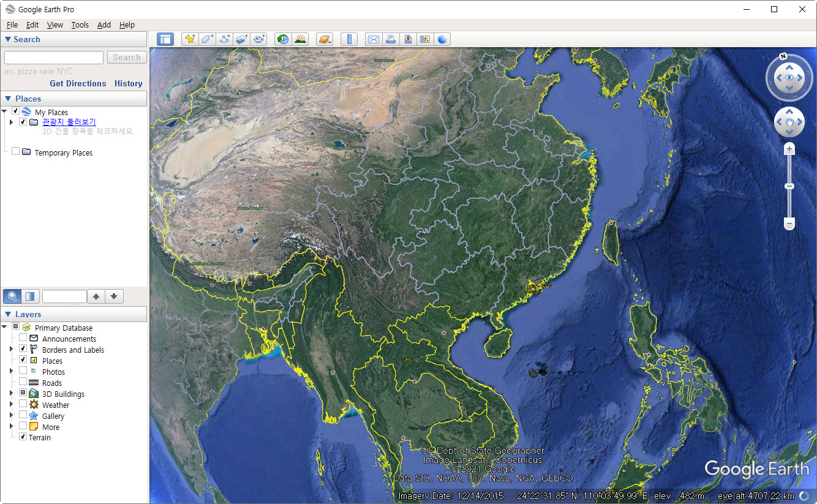Save image toolbar icon
Screen dimensions: 817x504
pyautogui.click(x=408, y=39)
